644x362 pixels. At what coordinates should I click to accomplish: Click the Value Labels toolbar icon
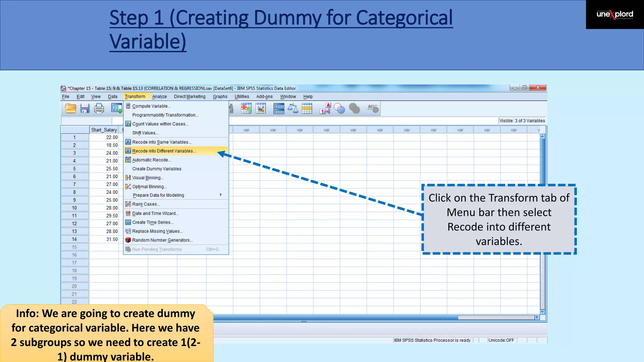325,108
